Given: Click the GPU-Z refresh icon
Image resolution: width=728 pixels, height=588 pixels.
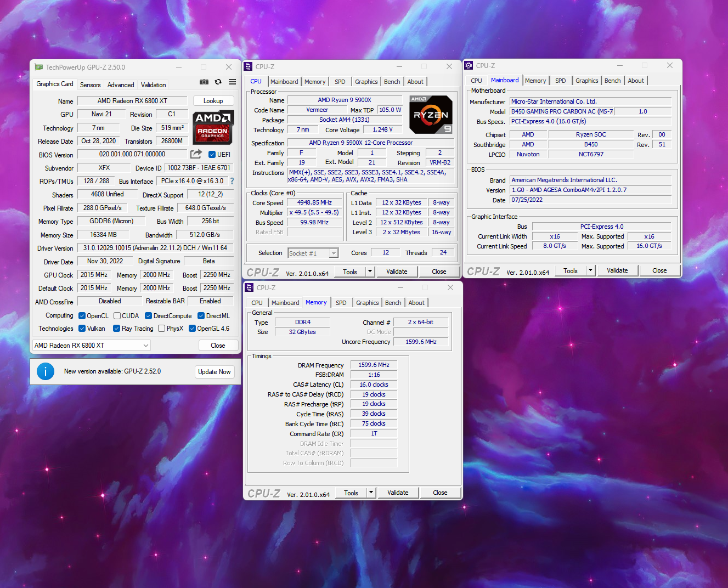Looking at the screenshot, I should [218, 82].
